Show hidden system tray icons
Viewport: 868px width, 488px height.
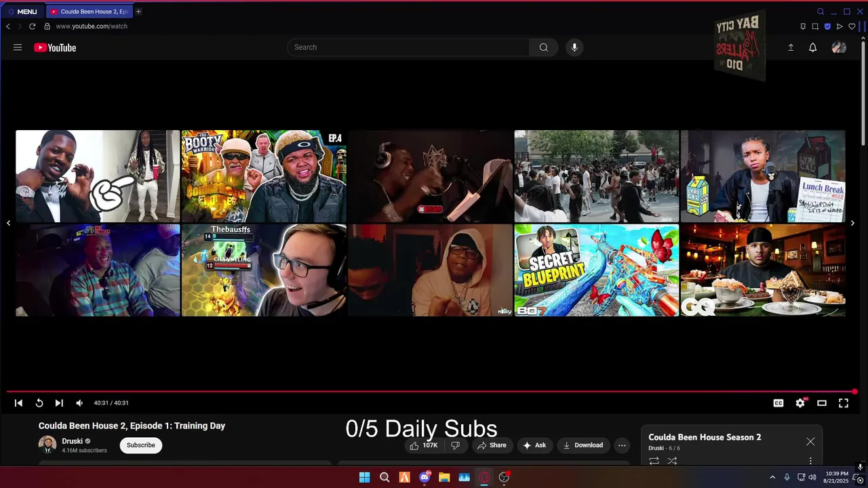tap(772, 477)
